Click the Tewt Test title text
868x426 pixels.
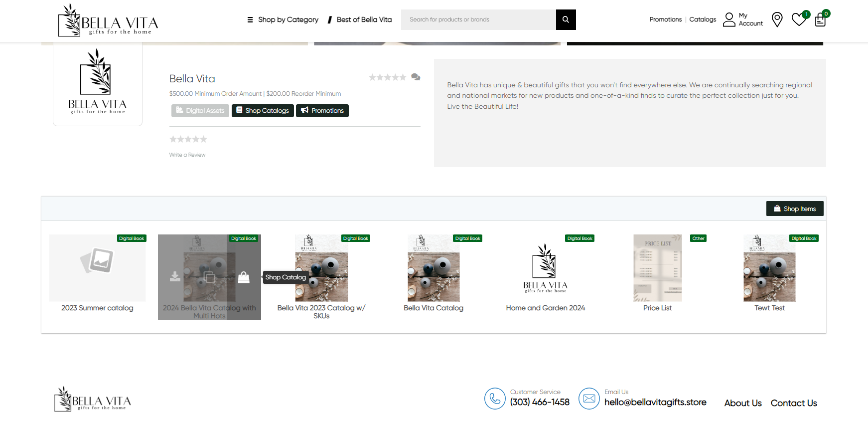pyautogui.click(x=769, y=308)
